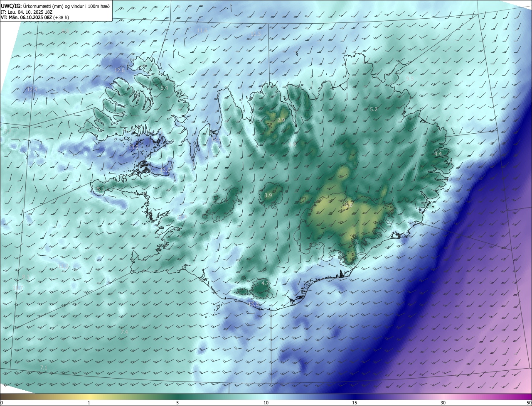Screen dimensions: 532x406
Task: Click the 10 tick on the color scale
Action: 266,403
